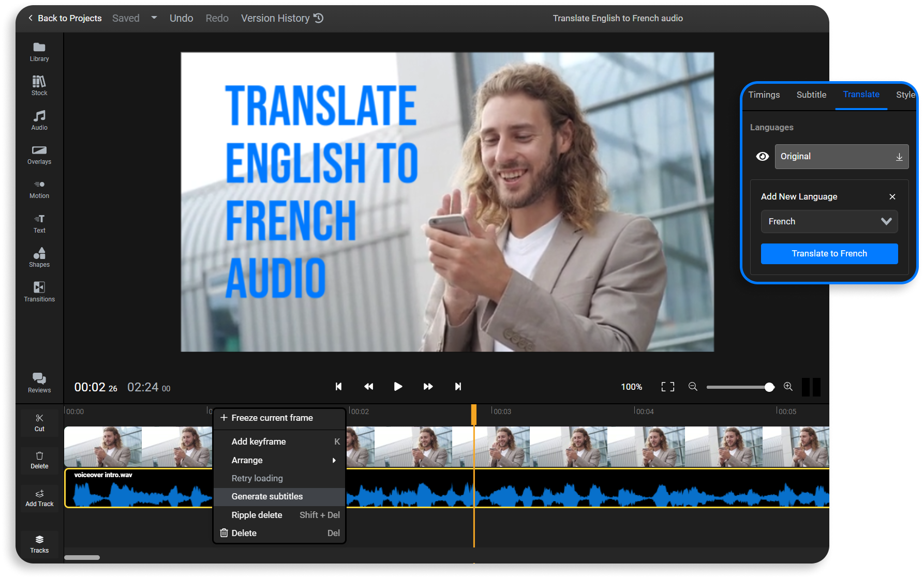Screen dimensions: 924x579
Task: Select Retry loading menu entry
Action: coord(279,478)
